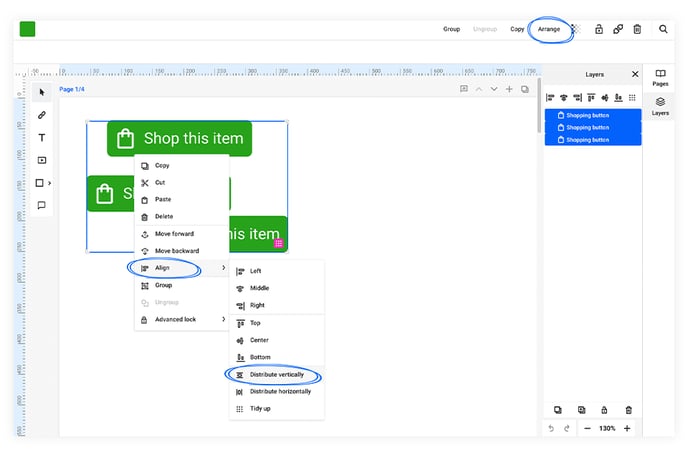Select Left in the Align submenu
Screen dimensions: 688x457
point(277,271)
